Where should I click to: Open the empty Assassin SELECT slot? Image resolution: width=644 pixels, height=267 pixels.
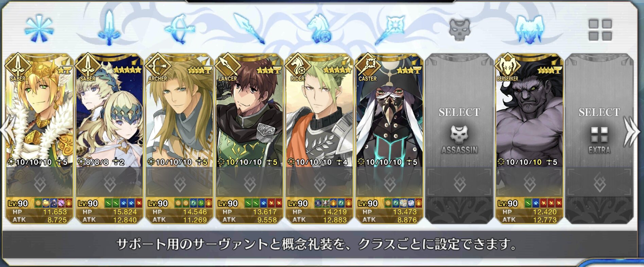459,139
